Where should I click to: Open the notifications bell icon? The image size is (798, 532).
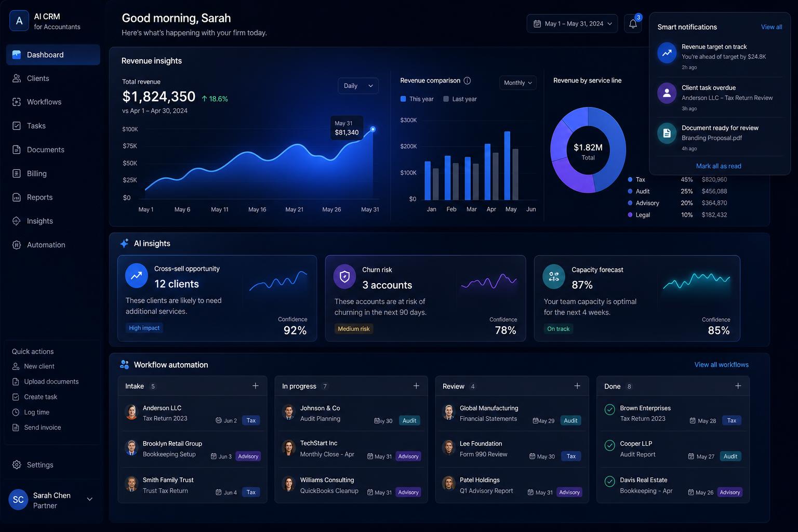coord(633,24)
